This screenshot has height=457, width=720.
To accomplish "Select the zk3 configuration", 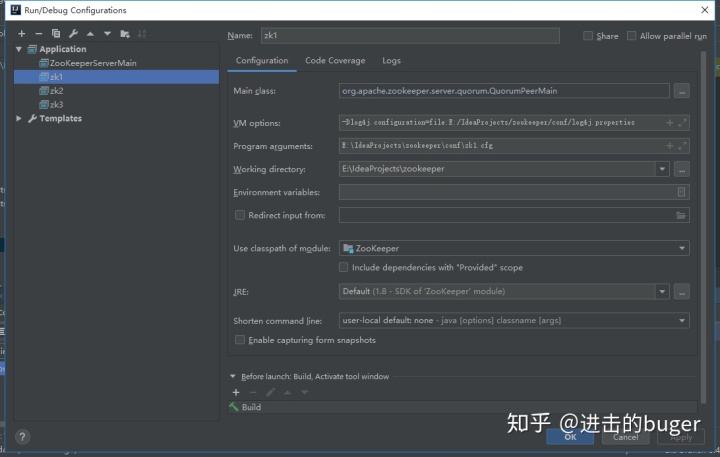I will pyautogui.click(x=51, y=104).
